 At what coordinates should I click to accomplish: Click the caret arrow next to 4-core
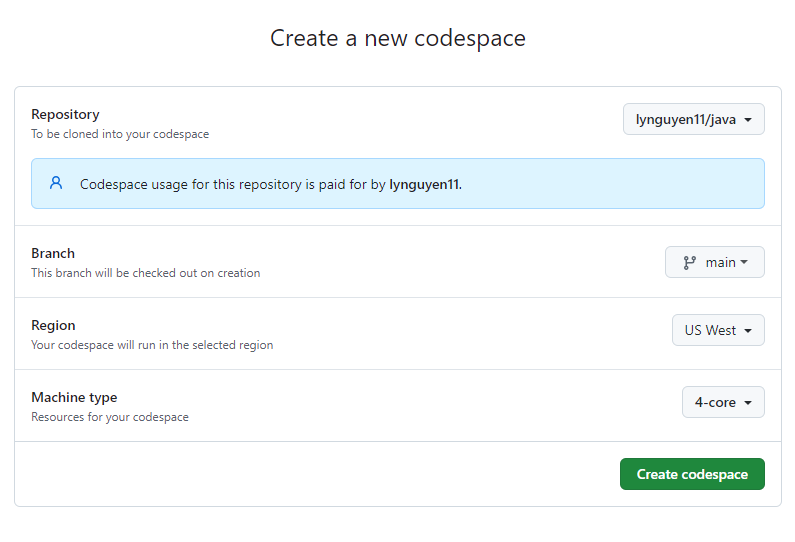click(748, 403)
